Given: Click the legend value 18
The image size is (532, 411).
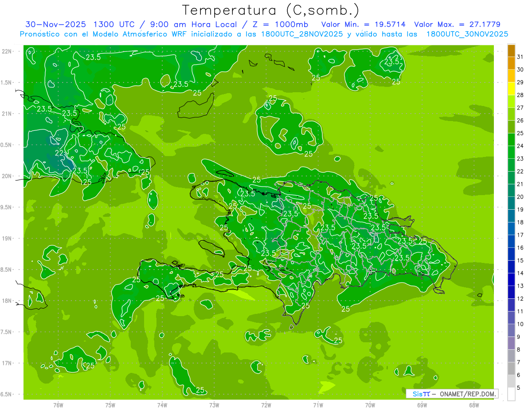Looking at the screenshot, I should [520, 222].
